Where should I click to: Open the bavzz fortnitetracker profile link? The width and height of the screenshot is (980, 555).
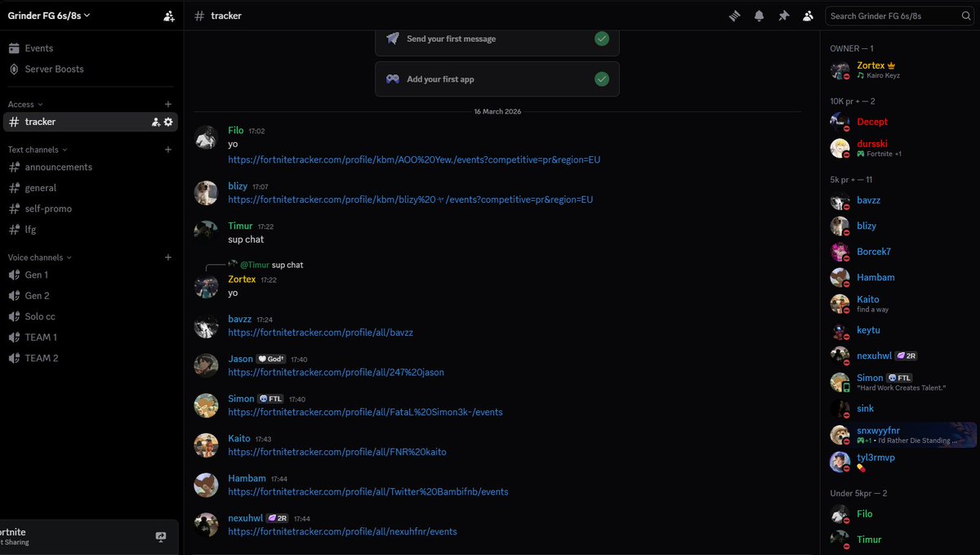[x=320, y=333]
